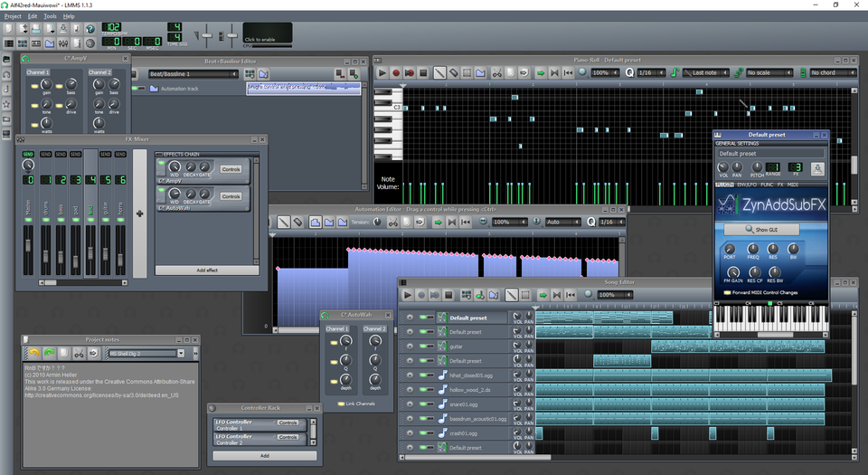Open the help icon in main toolbar
Image resolution: width=868 pixels, height=475 pixels.
pyautogui.click(x=90, y=29)
